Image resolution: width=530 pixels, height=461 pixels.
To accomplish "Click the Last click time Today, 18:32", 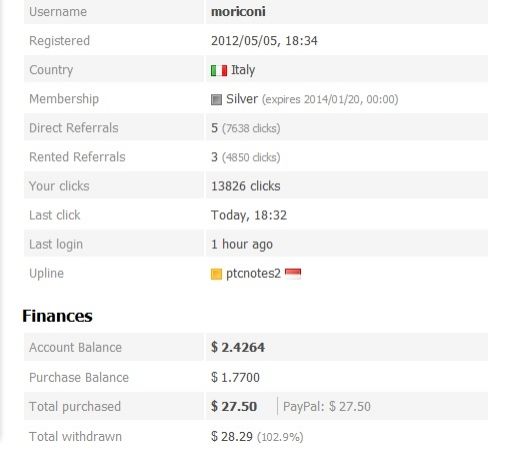I will [249, 215].
